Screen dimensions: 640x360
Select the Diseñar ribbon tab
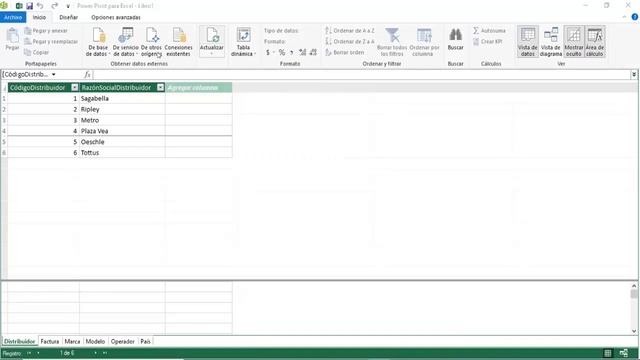coord(69,17)
